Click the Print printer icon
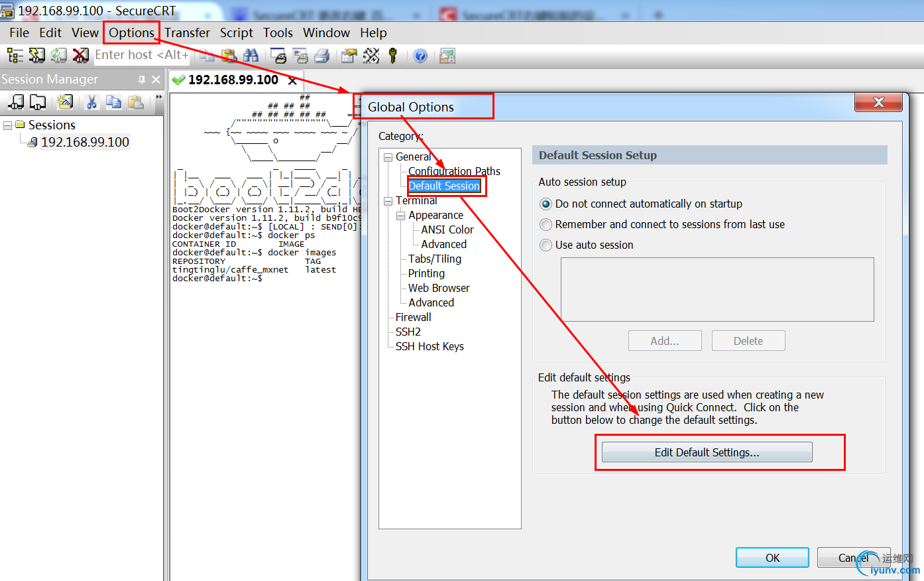924x581 pixels. click(x=322, y=56)
